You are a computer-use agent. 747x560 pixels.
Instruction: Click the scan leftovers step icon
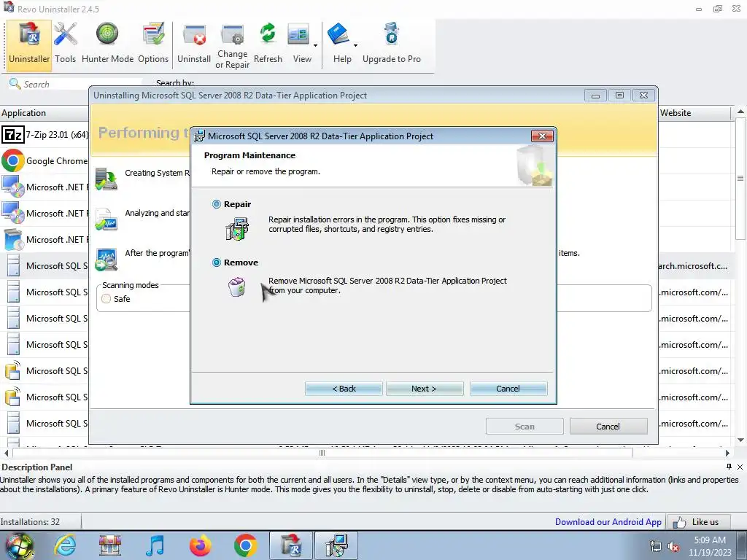point(107,260)
